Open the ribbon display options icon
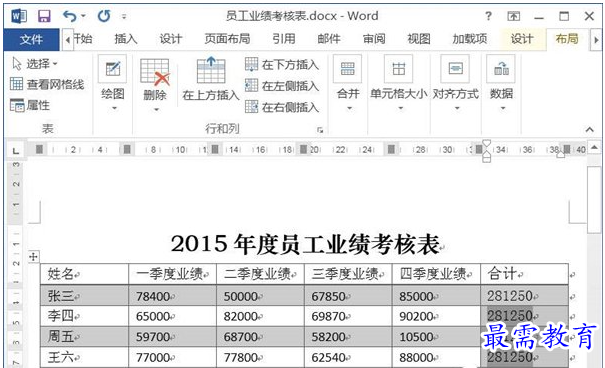605x368 pixels. pos(513,16)
